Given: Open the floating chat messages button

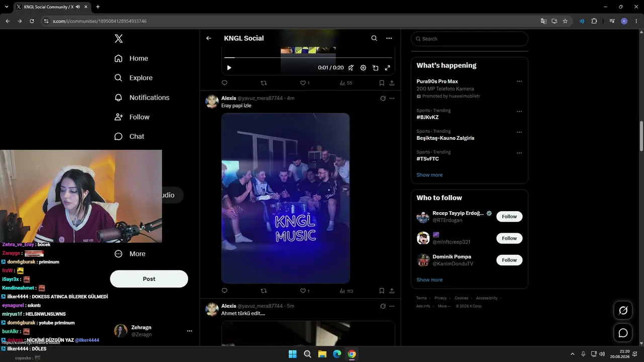Looking at the screenshot, I should coord(623,333).
